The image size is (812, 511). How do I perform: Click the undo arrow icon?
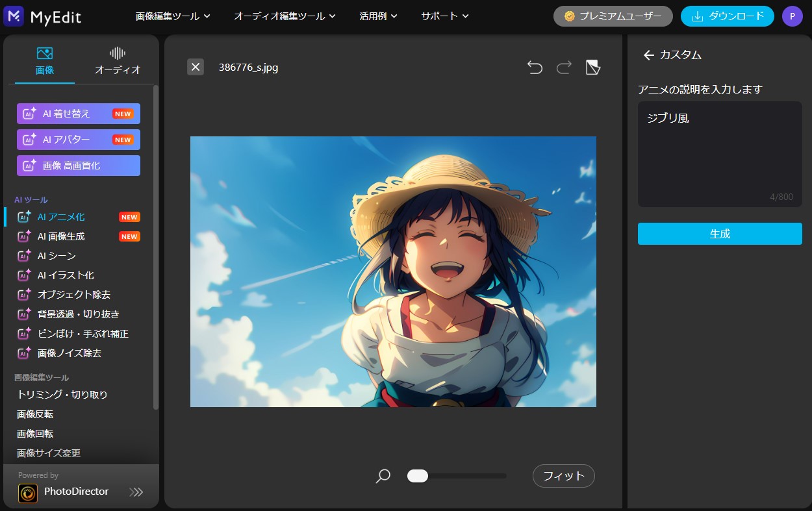tap(535, 67)
